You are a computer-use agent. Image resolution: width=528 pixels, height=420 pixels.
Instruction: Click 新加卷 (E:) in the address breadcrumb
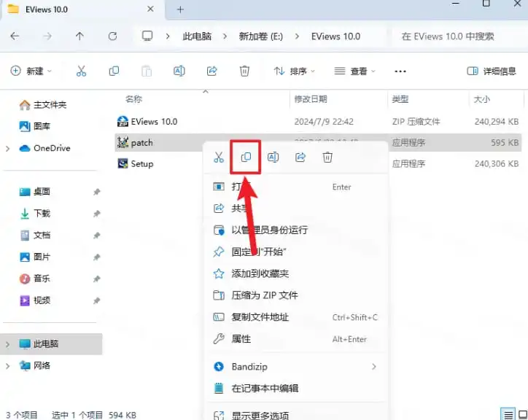pyautogui.click(x=261, y=36)
